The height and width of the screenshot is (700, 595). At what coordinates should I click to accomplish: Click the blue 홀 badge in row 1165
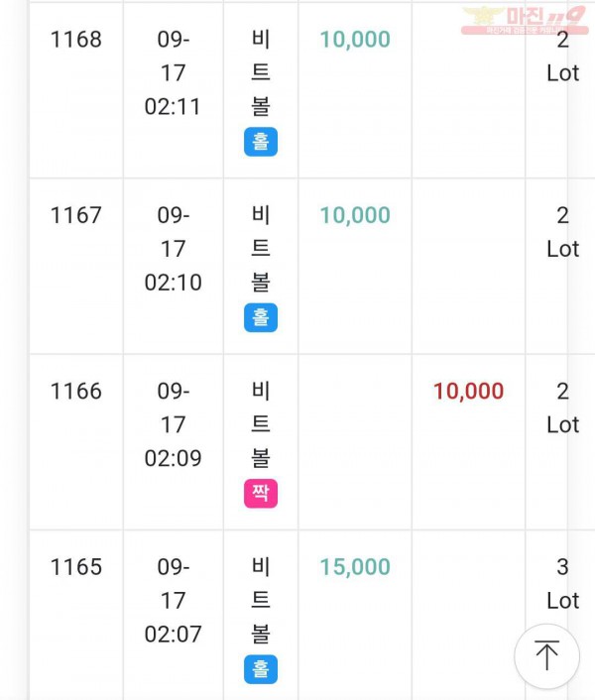click(x=261, y=669)
